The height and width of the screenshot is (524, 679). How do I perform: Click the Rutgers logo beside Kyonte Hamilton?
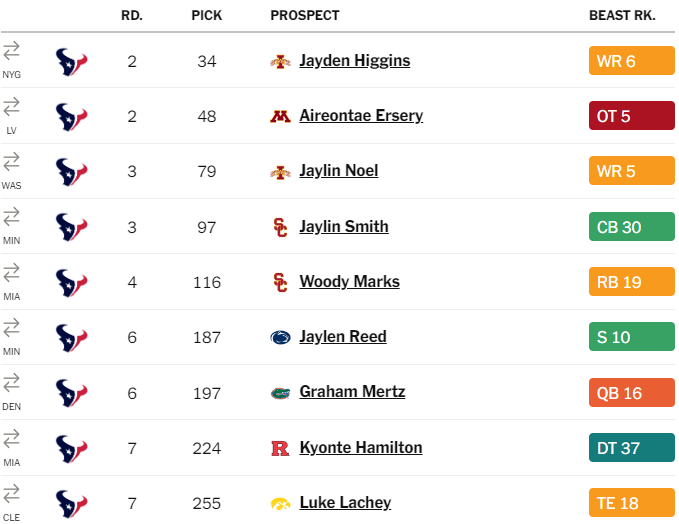click(280, 448)
